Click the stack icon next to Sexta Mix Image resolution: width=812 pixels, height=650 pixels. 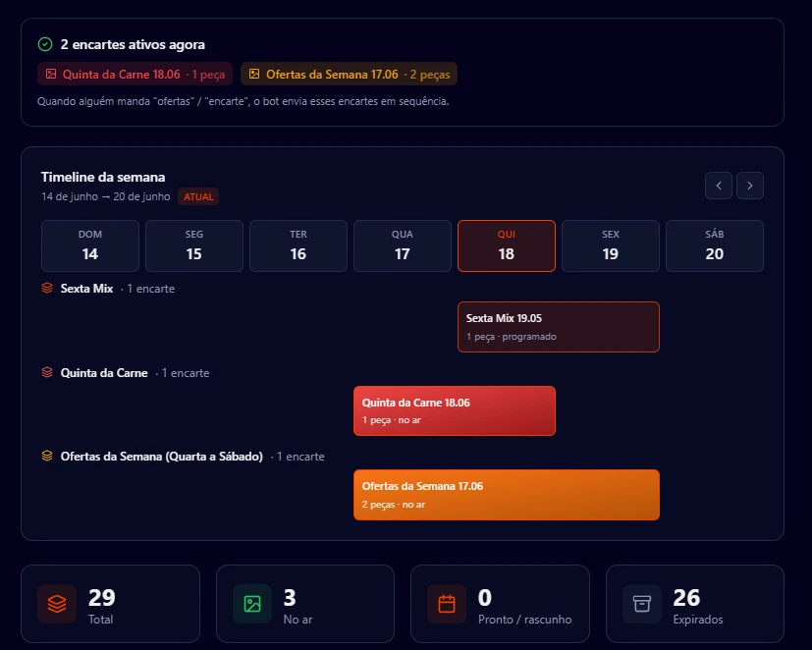pyautogui.click(x=47, y=288)
